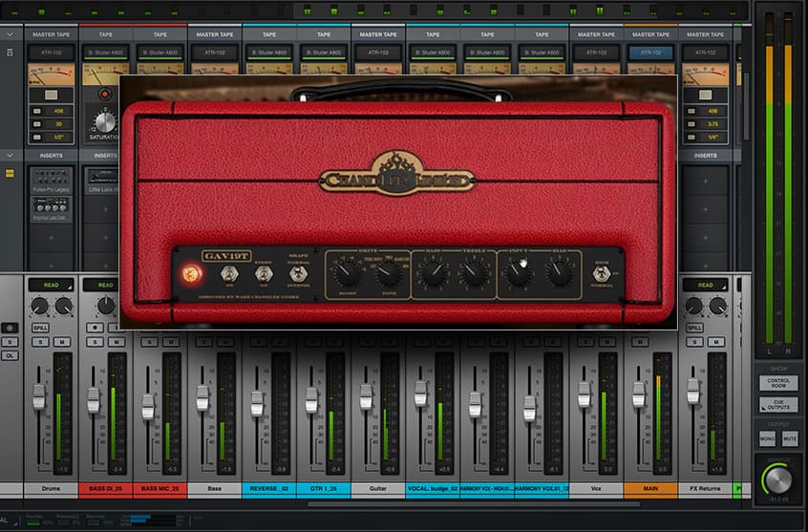Click the monitor level knob
This screenshot has height=532, width=808.
778,480
